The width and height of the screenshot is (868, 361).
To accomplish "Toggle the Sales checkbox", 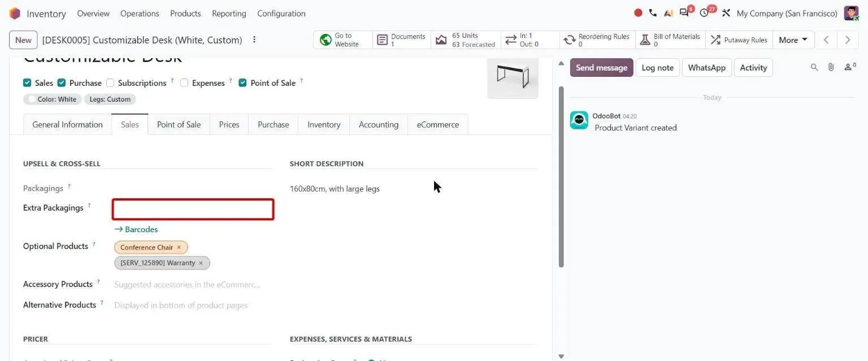I will click(x=27, y=82).
